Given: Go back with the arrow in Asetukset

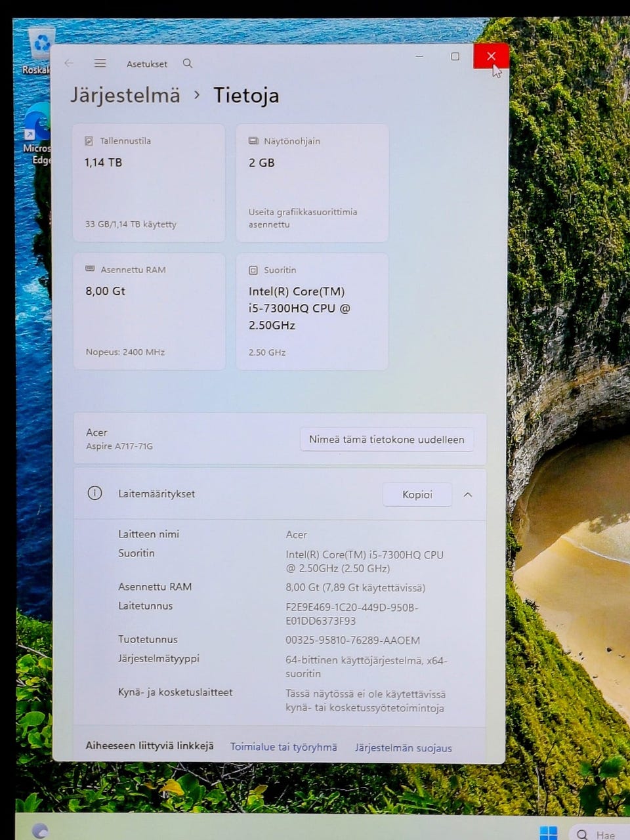Looking at the screenshot, I should 69,64.
